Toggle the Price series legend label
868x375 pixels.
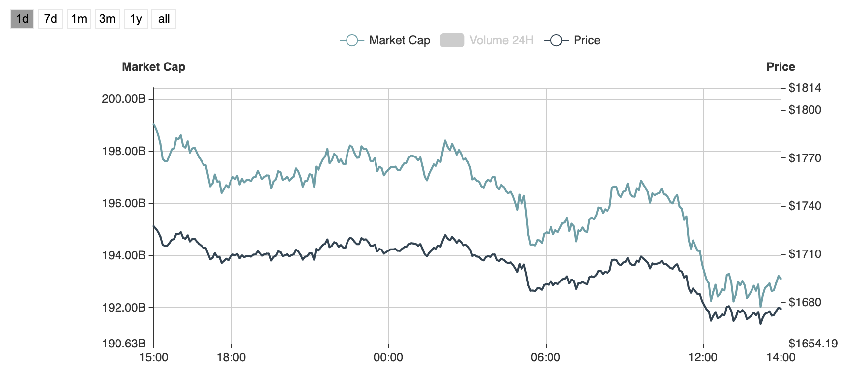tap(587, 40)
